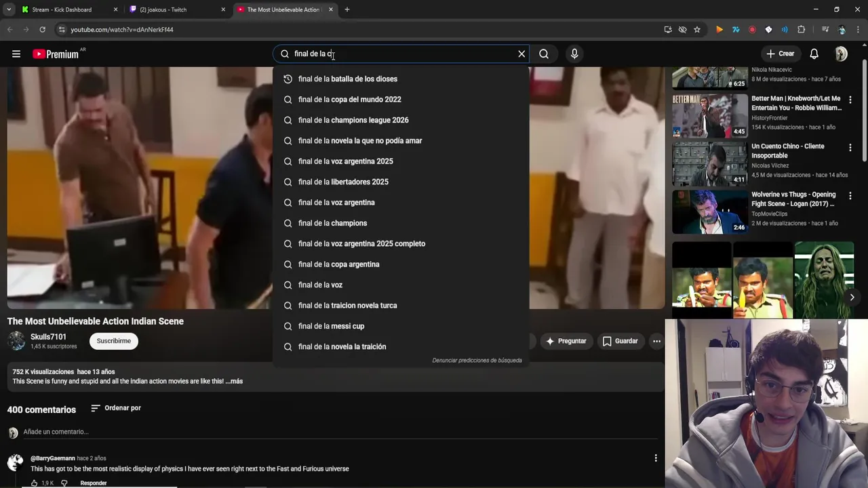
Task: Advance Shorts shelf with next arrow
Action: [x=852, y=297]
